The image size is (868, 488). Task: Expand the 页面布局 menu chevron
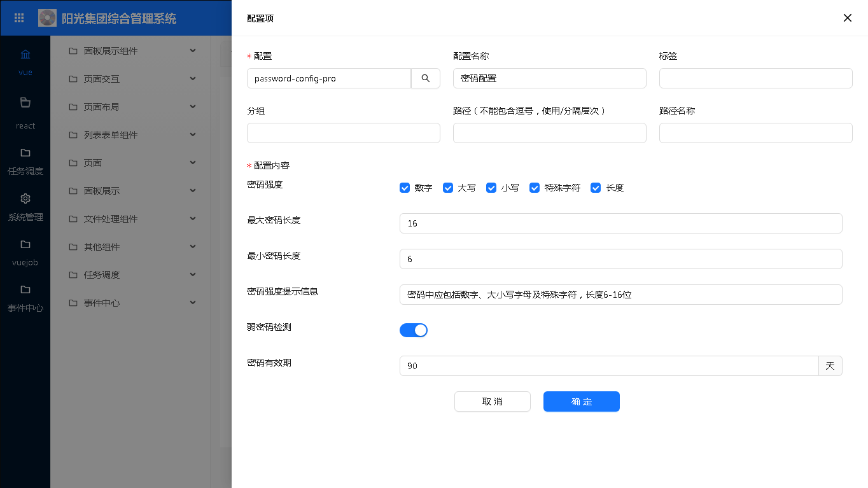click(193, 107)
